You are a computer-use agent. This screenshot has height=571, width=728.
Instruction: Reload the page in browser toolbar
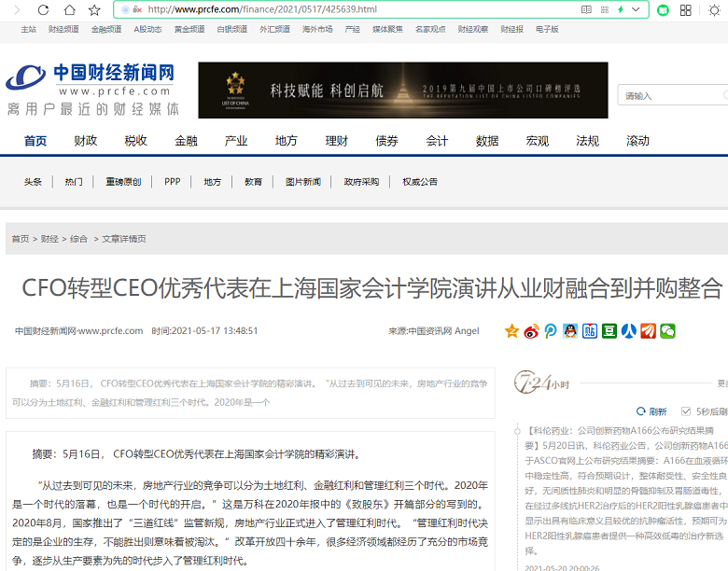pos(44,9)
